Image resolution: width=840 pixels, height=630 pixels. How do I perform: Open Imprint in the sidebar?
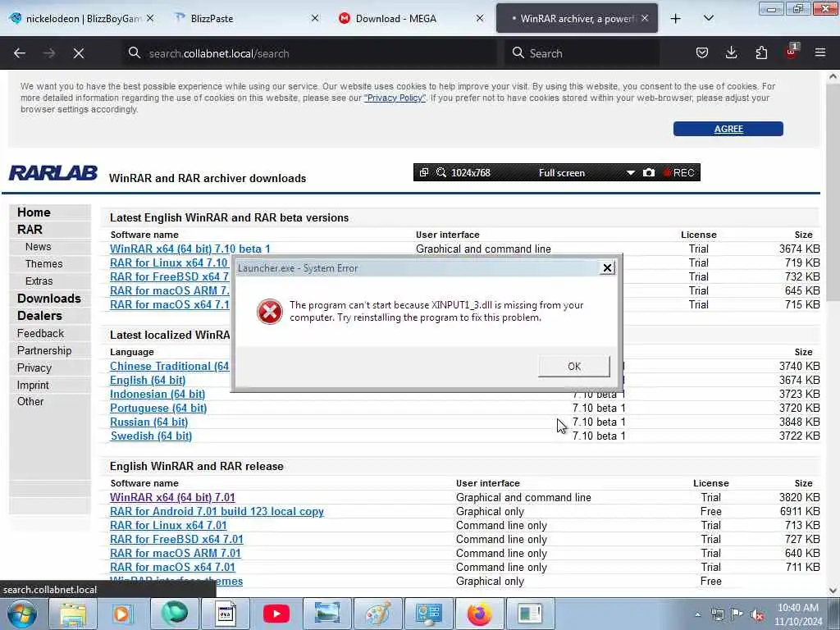tap(33, 385)
